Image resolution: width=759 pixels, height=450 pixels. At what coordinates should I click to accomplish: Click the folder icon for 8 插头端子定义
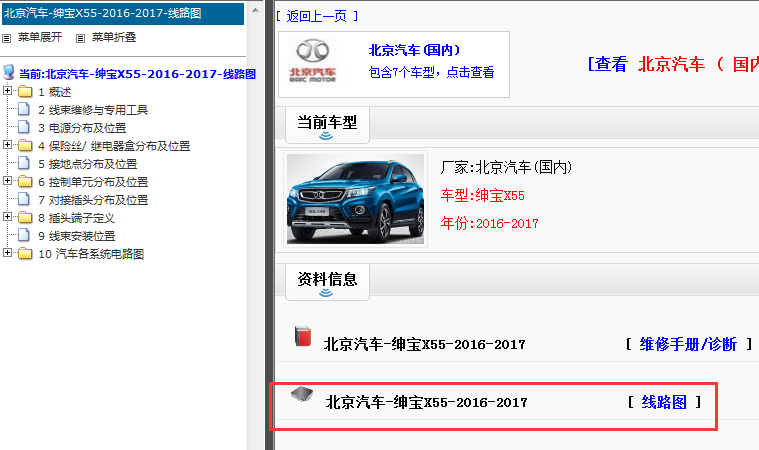pyautogui.click(x=25, y=218)
